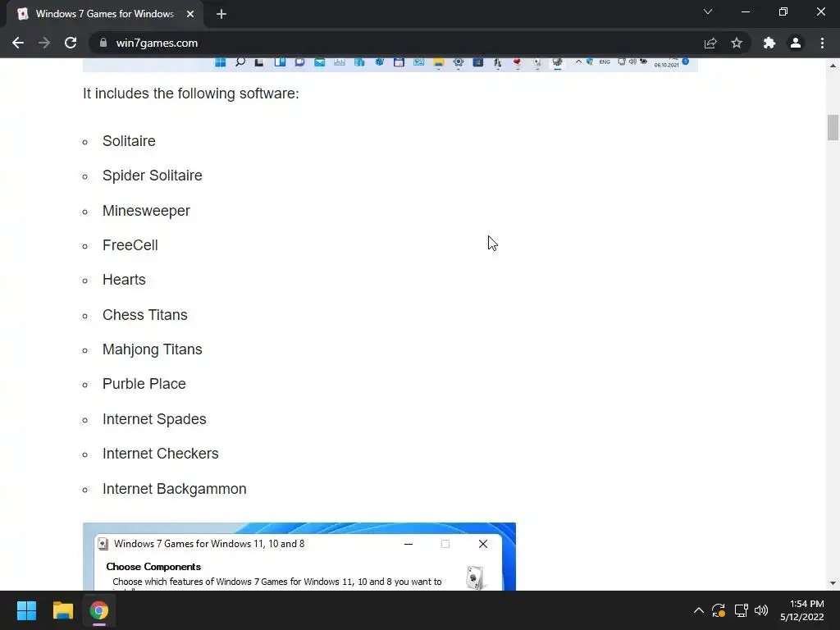Image resolution: width=840 pixels, height=630 pixels.
Task: Open Chrome's three-dot menu
Action: point(822,43)
